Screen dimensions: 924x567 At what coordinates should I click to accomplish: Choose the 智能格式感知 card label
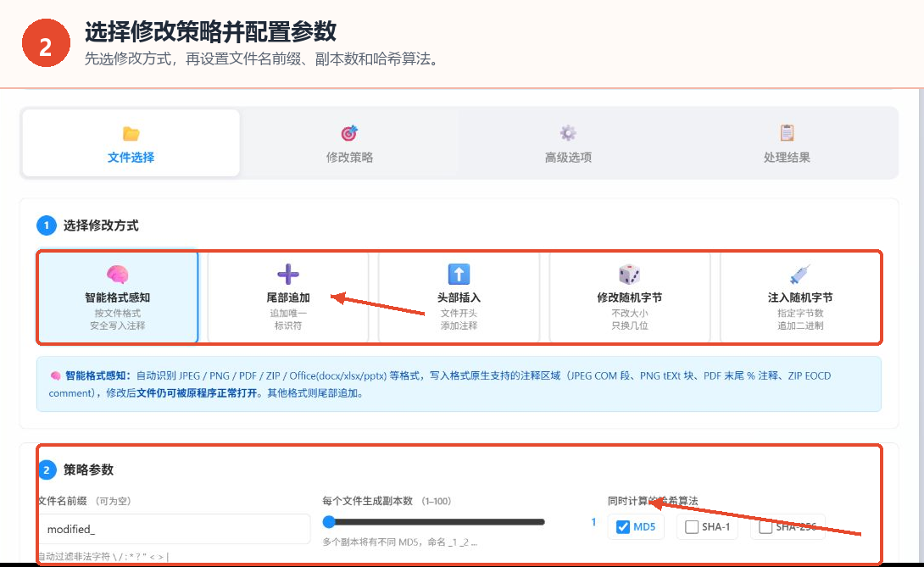117,297
